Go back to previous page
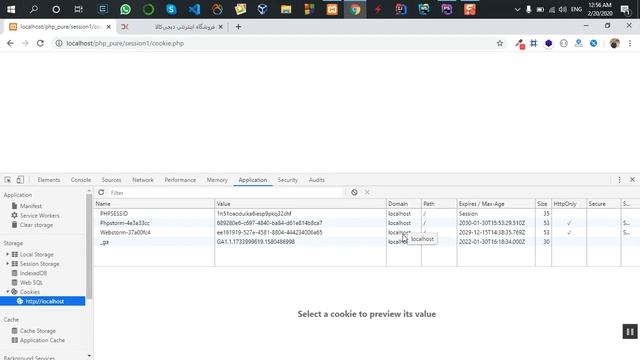This screenshot has height=360, width=640. tap(10, 43)
